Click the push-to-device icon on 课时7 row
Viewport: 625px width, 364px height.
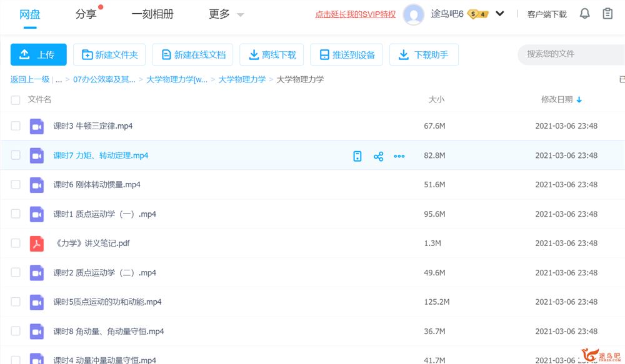[357, 156]
